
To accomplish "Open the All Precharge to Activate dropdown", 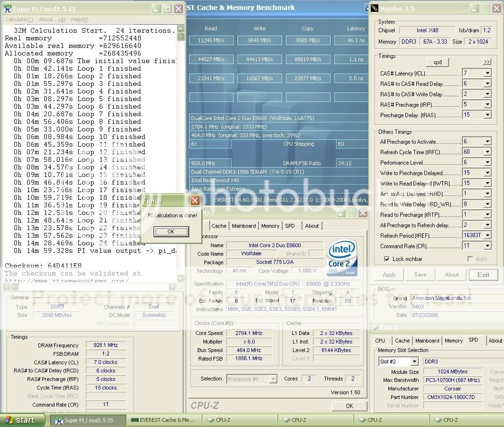I will tap(487, 141).
